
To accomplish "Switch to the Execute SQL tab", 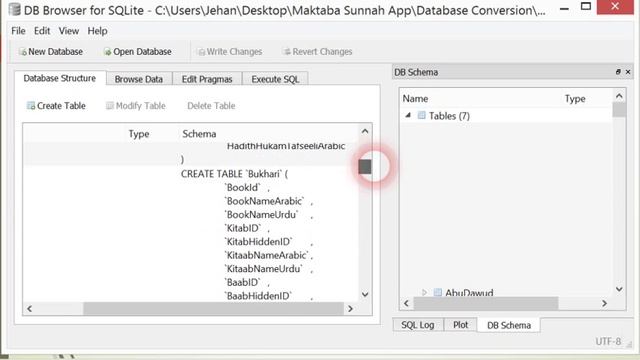I will coord(275,79).
